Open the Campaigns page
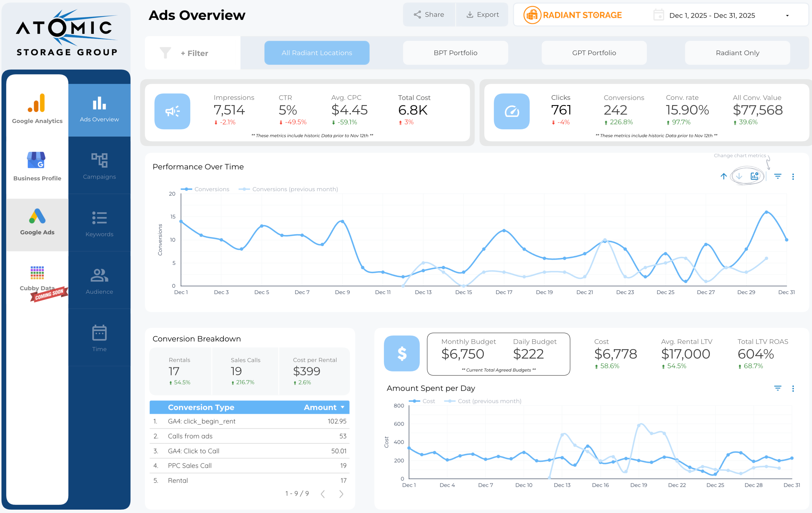Viewport: 812px width, 513px height. pos(99,166)
